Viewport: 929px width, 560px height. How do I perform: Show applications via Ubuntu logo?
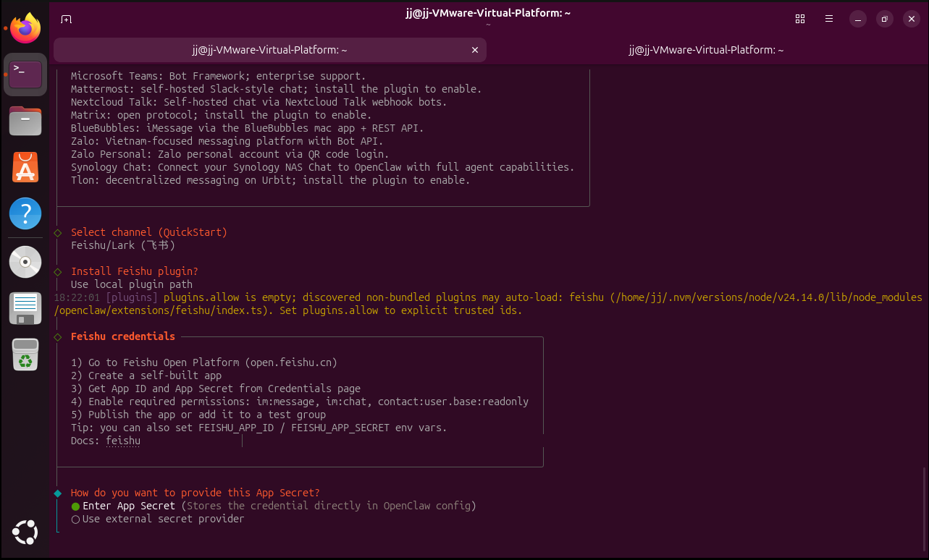coord(25,534)
